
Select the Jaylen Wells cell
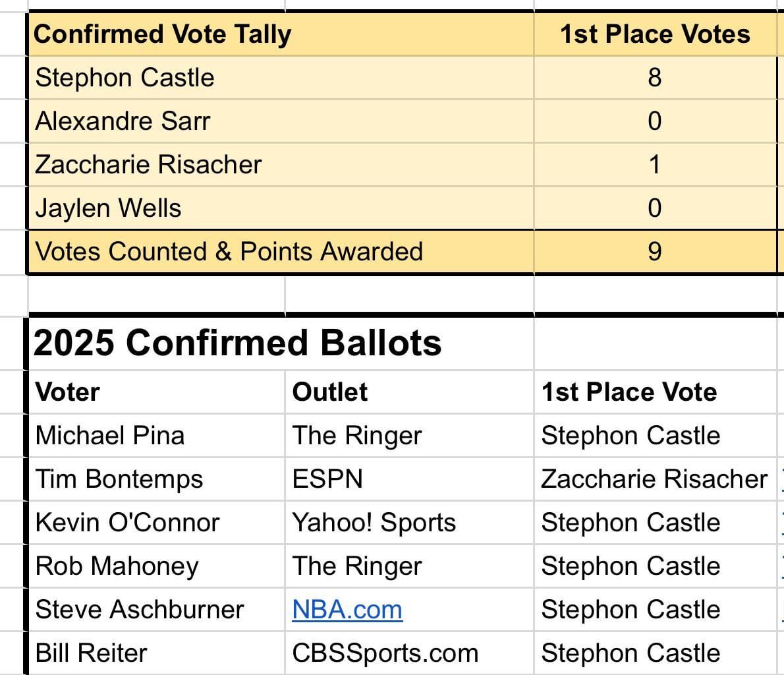[x=109, y=208]
